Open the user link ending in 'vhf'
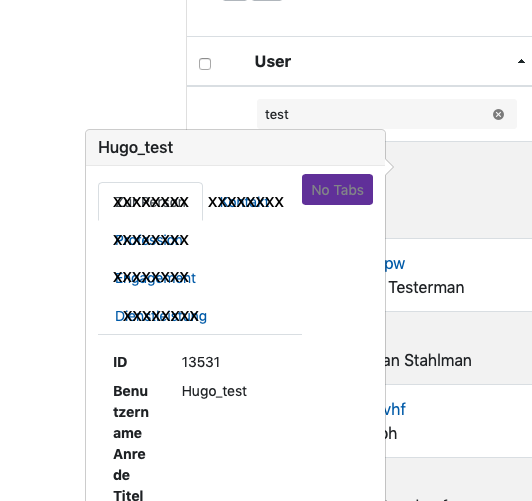Screen dimensions: 532x501 395,409
